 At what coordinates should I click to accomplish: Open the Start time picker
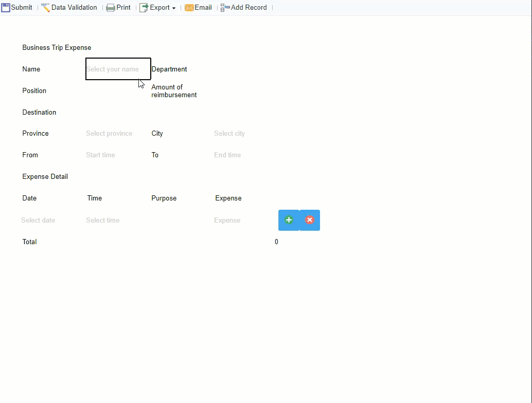[x=100, y=155]
